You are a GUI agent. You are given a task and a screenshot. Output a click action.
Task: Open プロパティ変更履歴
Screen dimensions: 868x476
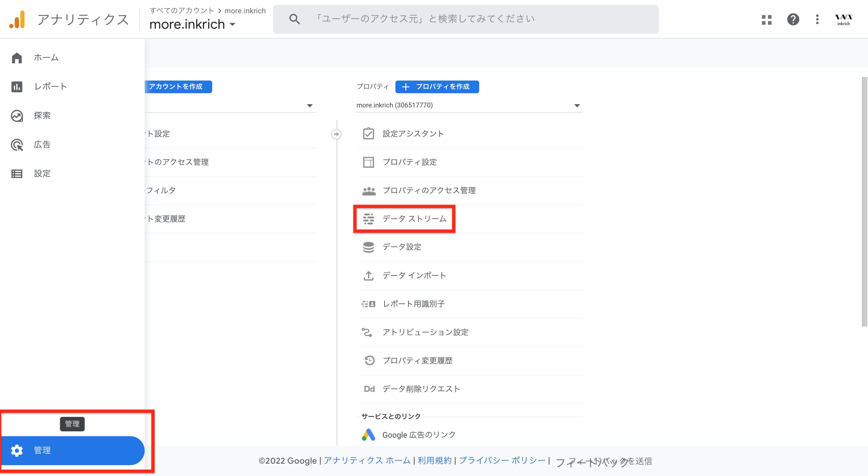(x=470, y=361)
